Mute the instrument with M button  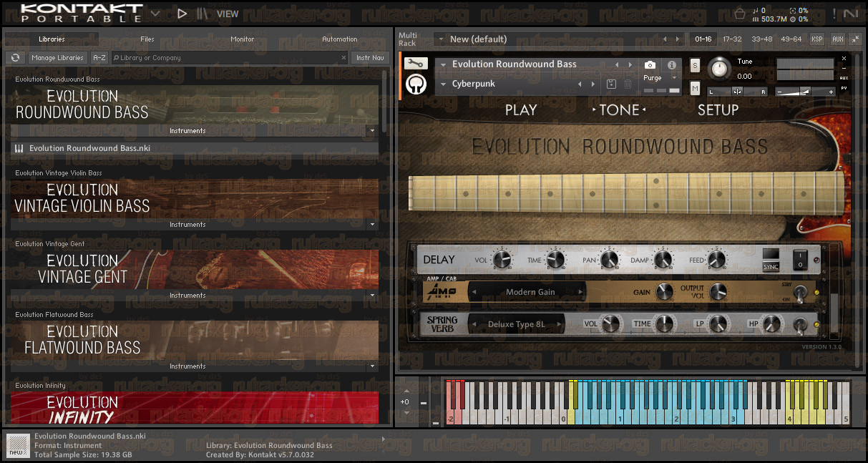click(x=695, y=88)
